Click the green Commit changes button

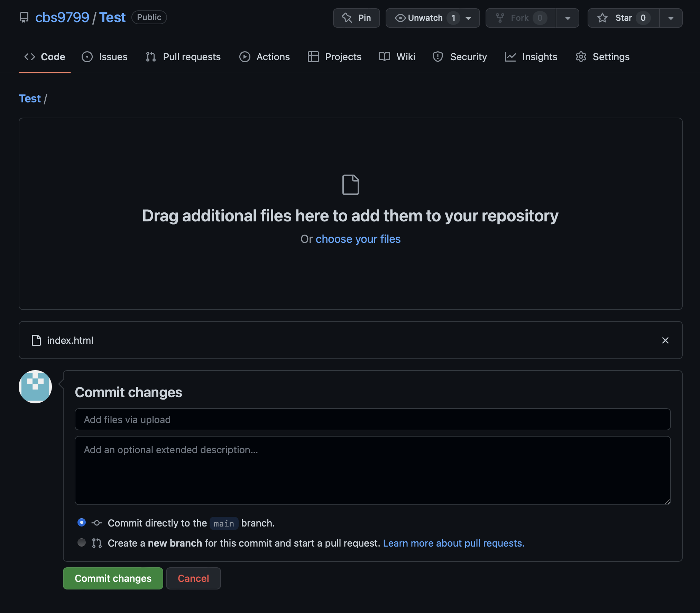pos(113,578)
